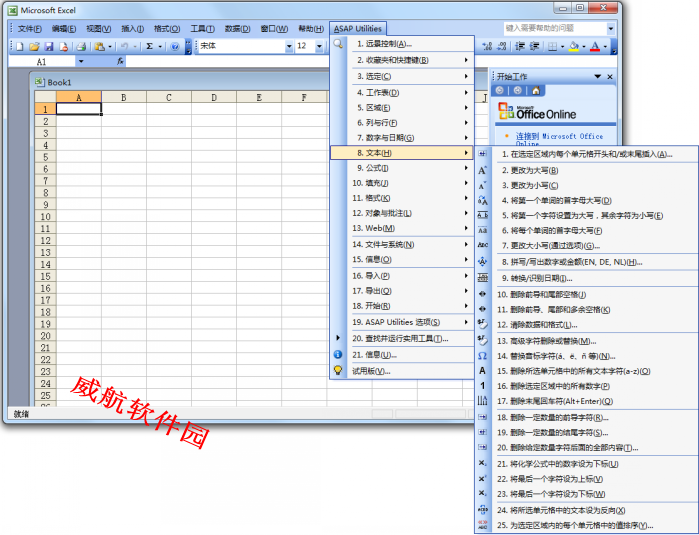Screen dimensions: 699x535
Task: Click Font Color red A button
Action: tap(595, 46)
